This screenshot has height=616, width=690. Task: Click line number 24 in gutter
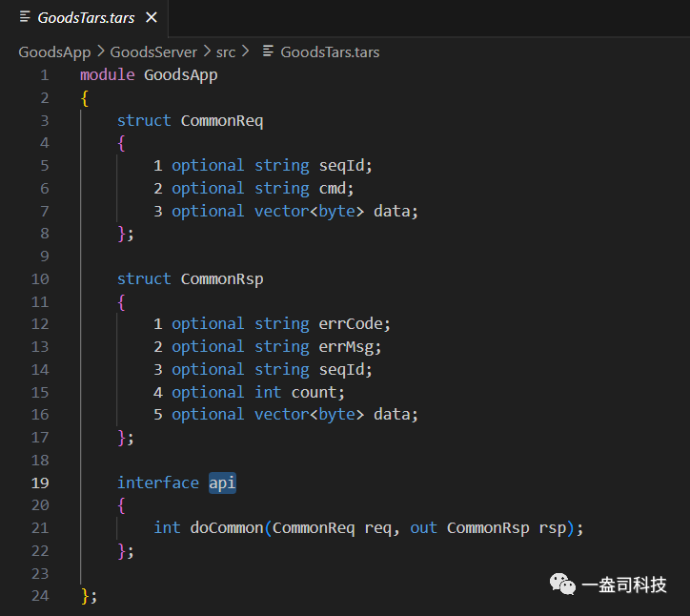40,596
